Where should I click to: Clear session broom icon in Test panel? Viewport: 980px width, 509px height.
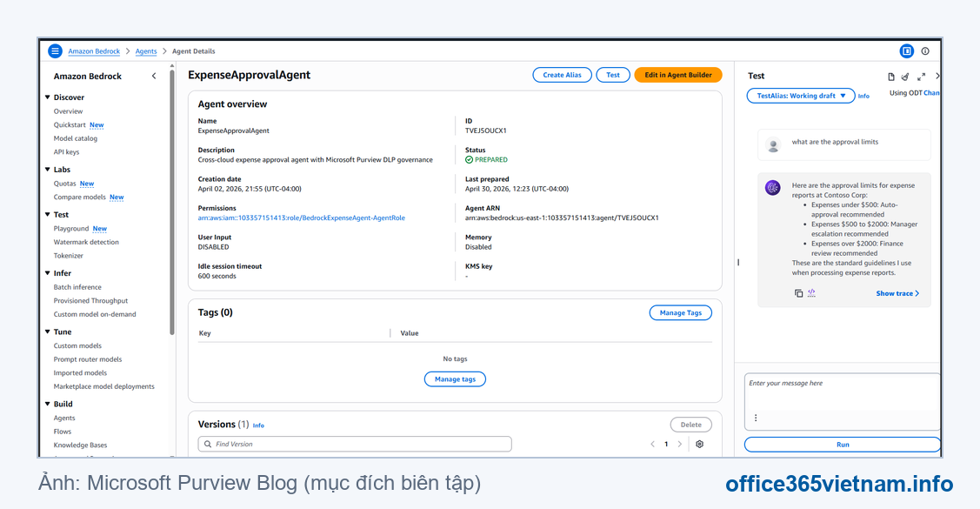tap(905, 77)
